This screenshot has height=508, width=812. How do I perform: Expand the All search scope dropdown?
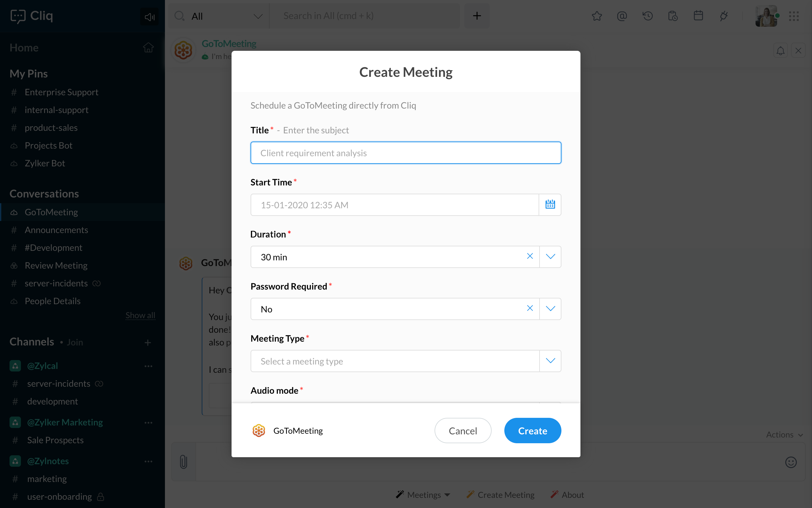pos(258,16)
